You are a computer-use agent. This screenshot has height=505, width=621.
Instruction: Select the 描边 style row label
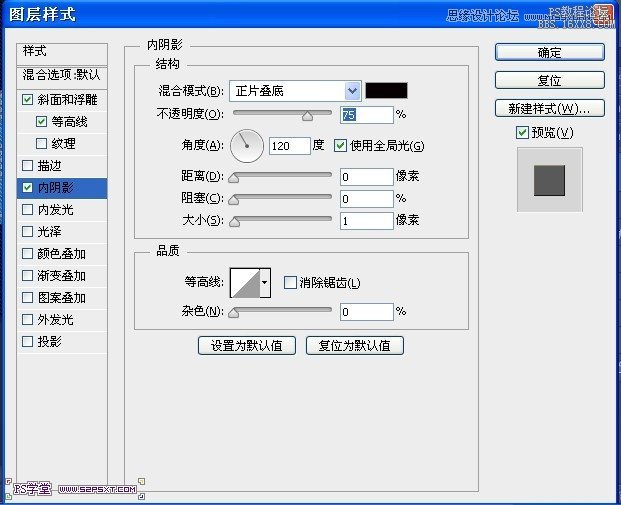pos(50,166)
